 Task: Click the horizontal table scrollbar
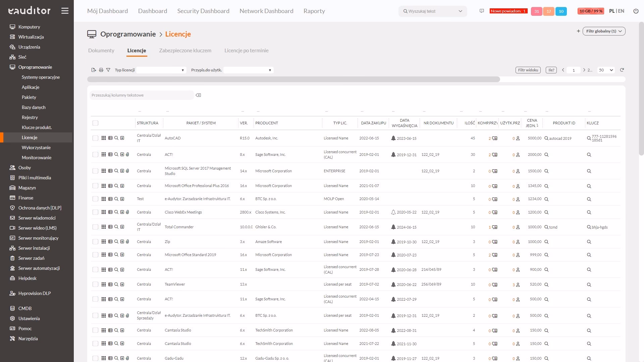[x=293, y=79]
